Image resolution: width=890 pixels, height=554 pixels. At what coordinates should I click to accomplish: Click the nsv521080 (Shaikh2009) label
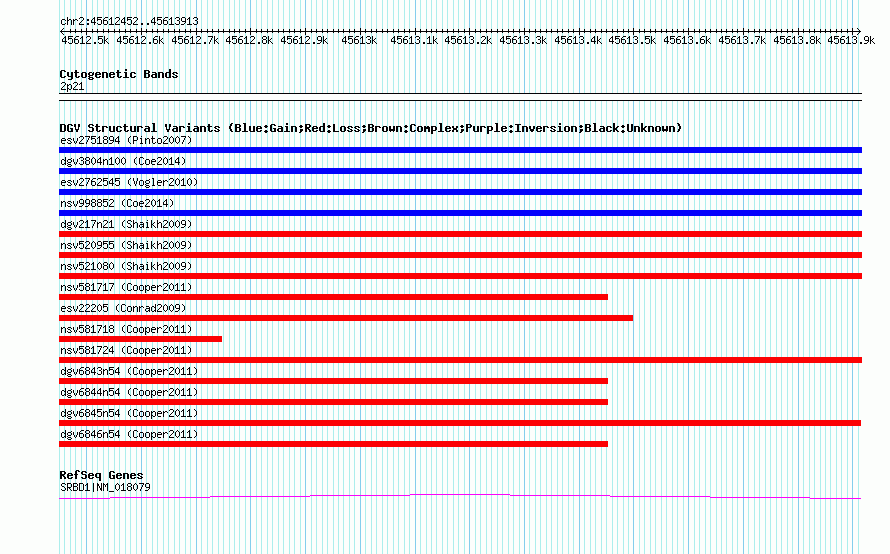point(127,266)
